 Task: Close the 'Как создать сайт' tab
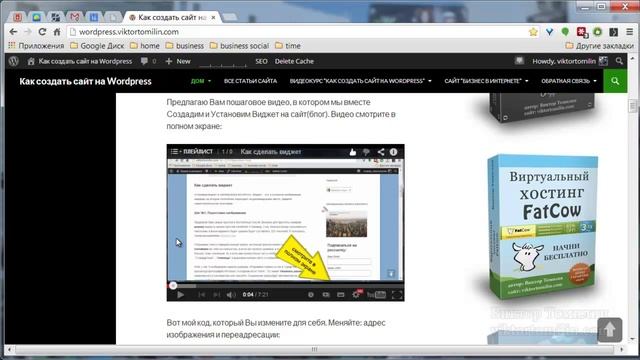(x=213, y=18)
